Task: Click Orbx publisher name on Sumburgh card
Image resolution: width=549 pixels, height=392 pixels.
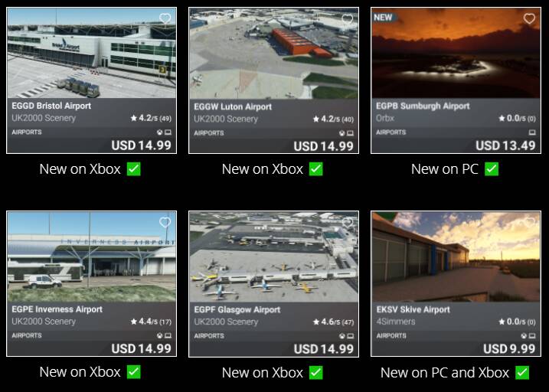Action: [x=385, y=118]
